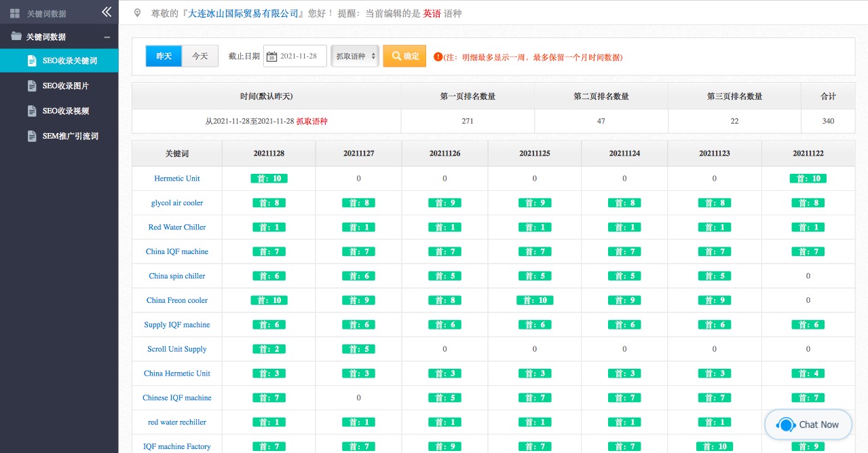This screenshot has height=453, width=868.
Task: Open SEO收录图片 menu item
Action: point(59,86)
